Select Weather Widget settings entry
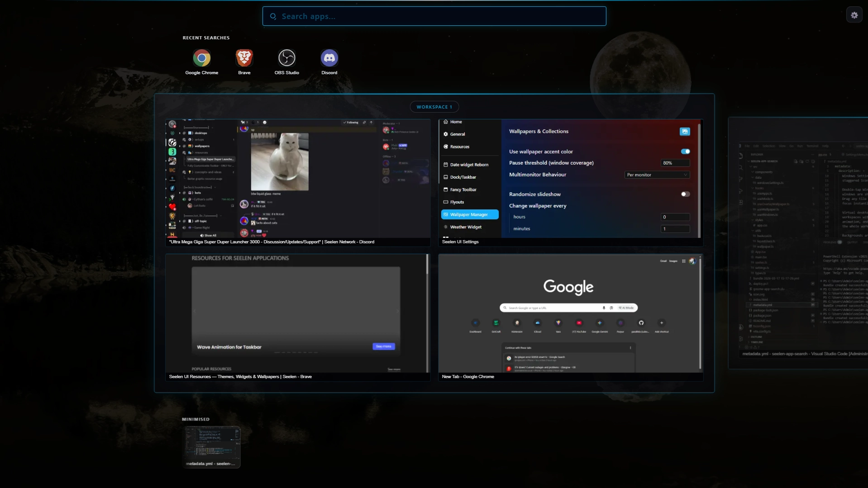The height and width of the screenshot is (488, 868). 463,227
